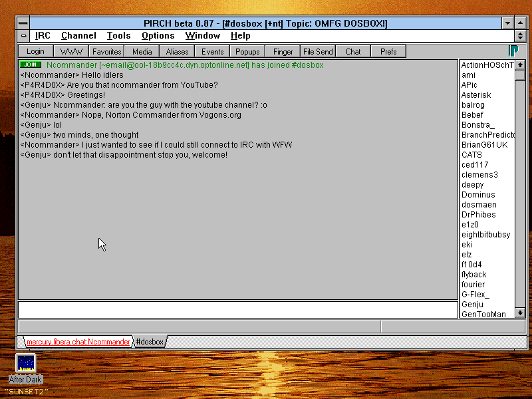
Task: Open Favorites from the toolbar
Action: (x=106, y=52)
